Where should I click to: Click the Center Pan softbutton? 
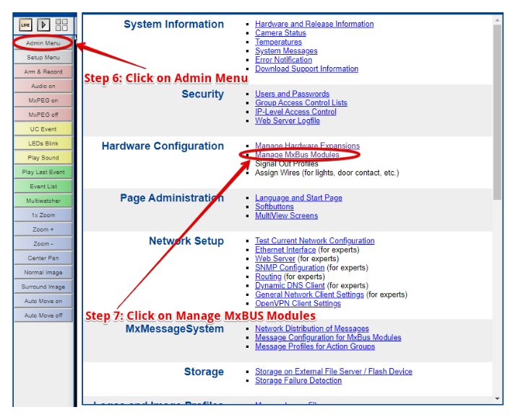[43, 258]
